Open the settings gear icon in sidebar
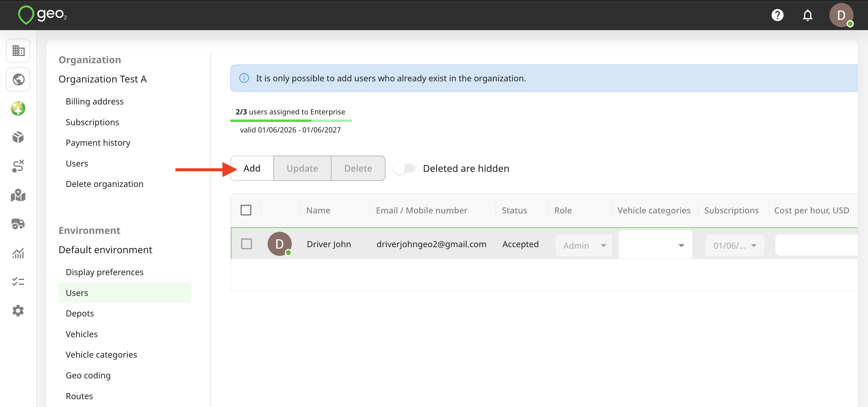Viewport: 868px width, 407px height. 18,310
